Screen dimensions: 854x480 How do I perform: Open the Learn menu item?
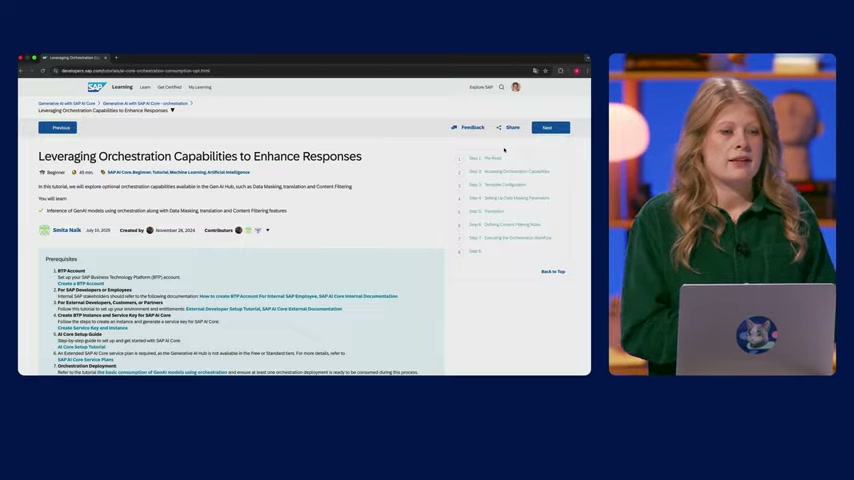[145, 87]
